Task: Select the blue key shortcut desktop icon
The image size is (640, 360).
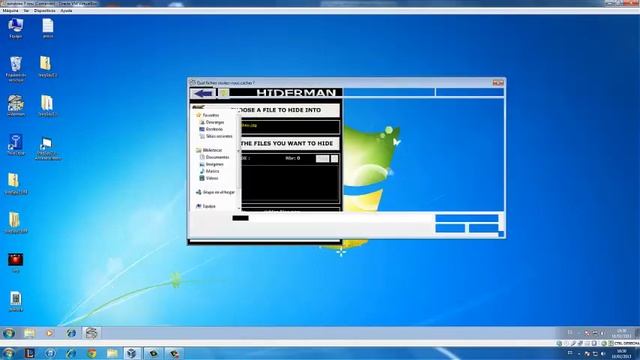Action: coord(16,144)
